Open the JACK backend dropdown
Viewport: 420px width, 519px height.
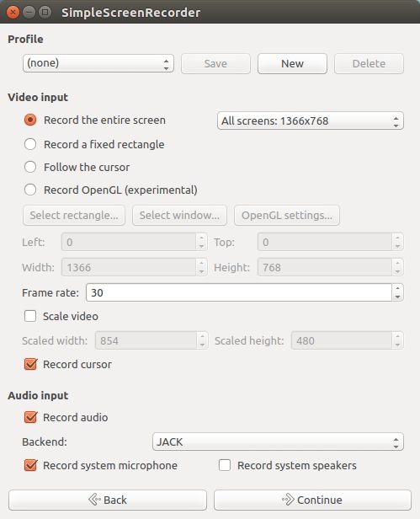pyautogui.click(x=278, y=441)
